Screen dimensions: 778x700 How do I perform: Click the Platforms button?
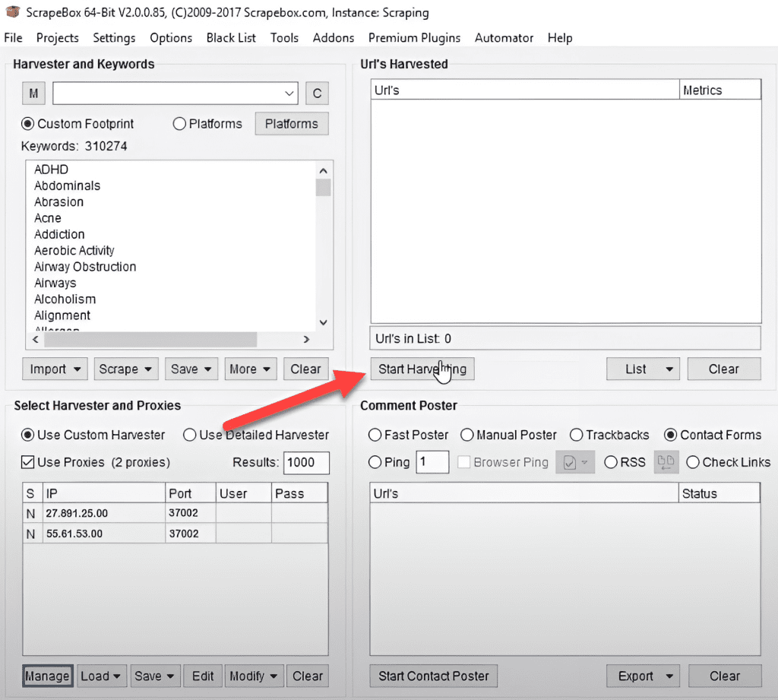(x=292, y=124)
